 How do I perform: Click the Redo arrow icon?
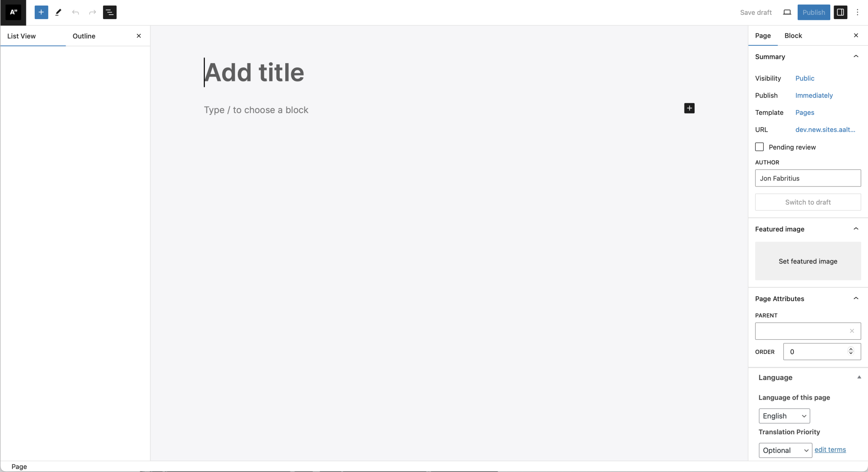[x=92, y=12]
